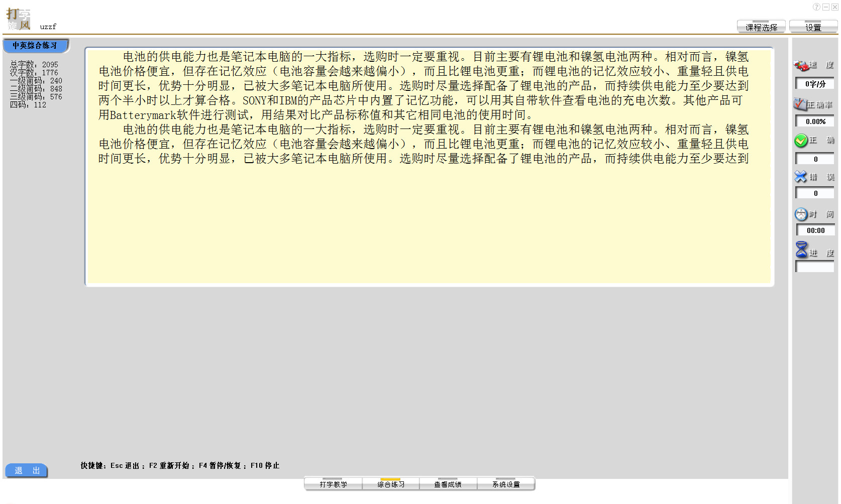Click the 中英综合练习 header tab
This screenshot has width=841, height=504.
36,46
